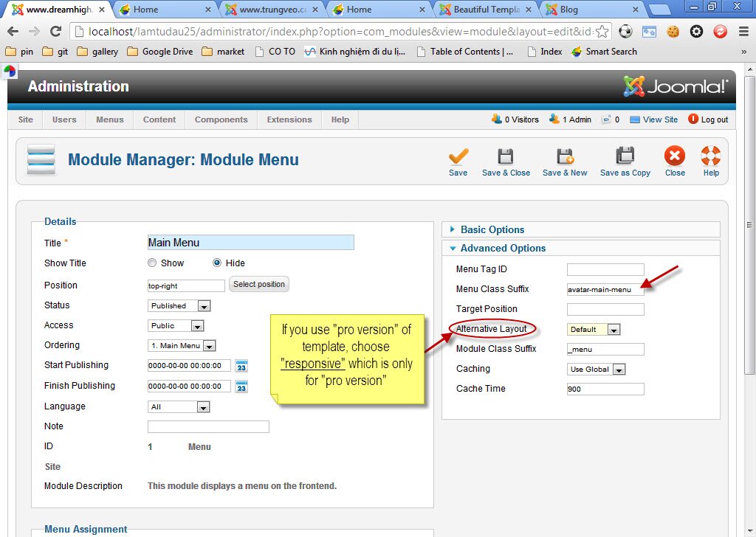This screenshot has width=756, height=537.
Task: Open the calendar picker for Start Publishing
Action: point(243,365)
